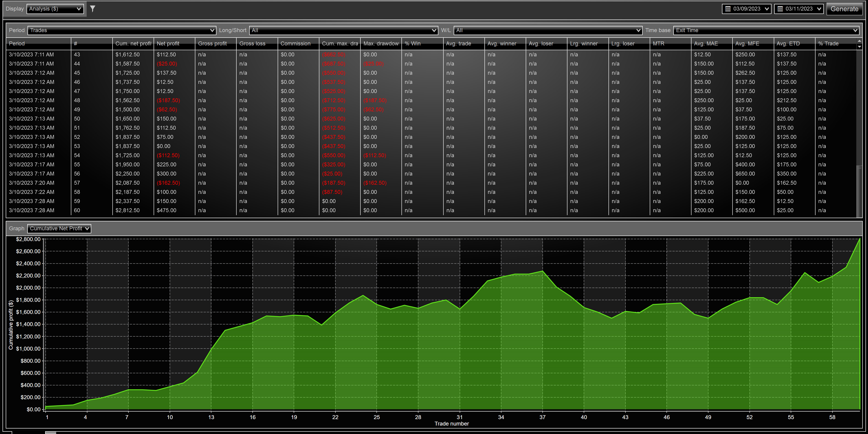Sort by the Period column header
The image size is (868, 434).
39,44
